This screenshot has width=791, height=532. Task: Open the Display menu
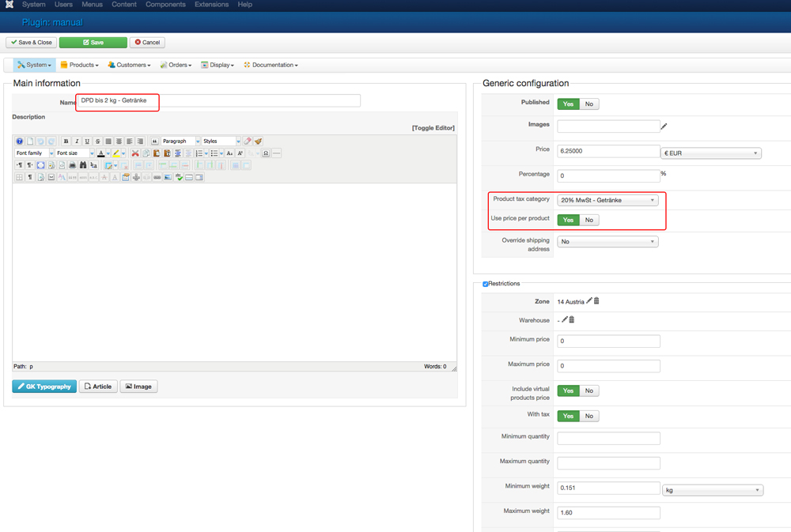coord(218,65)
